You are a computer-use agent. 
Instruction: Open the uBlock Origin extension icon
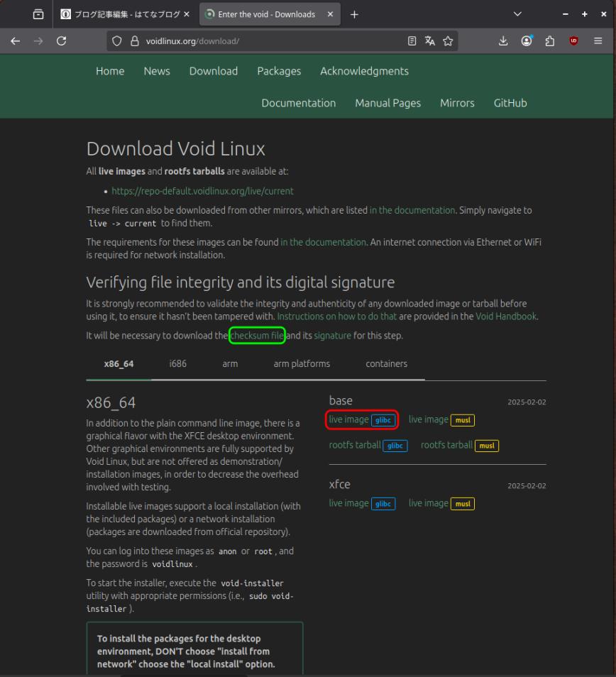pos(573,41)
